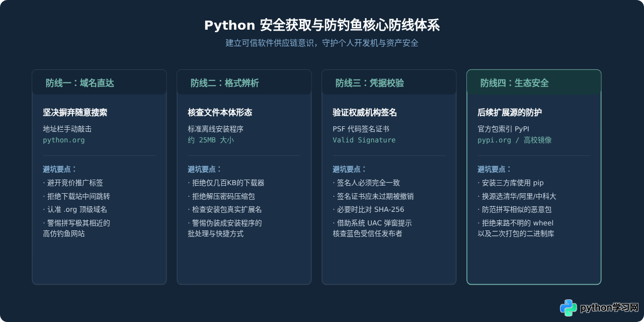Select the "防线四：生态安全" card header

[x=534, y=83]
